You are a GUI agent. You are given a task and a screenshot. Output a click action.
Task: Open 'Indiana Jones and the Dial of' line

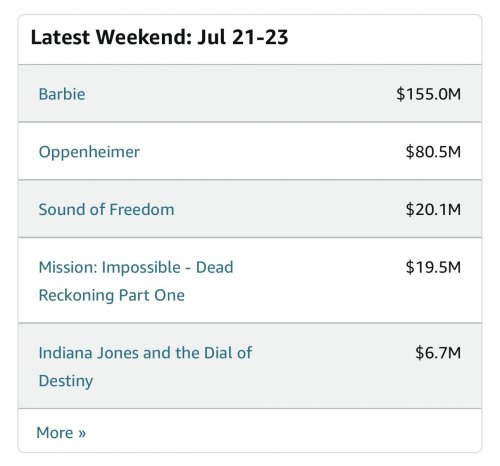(x=145, y=353)
